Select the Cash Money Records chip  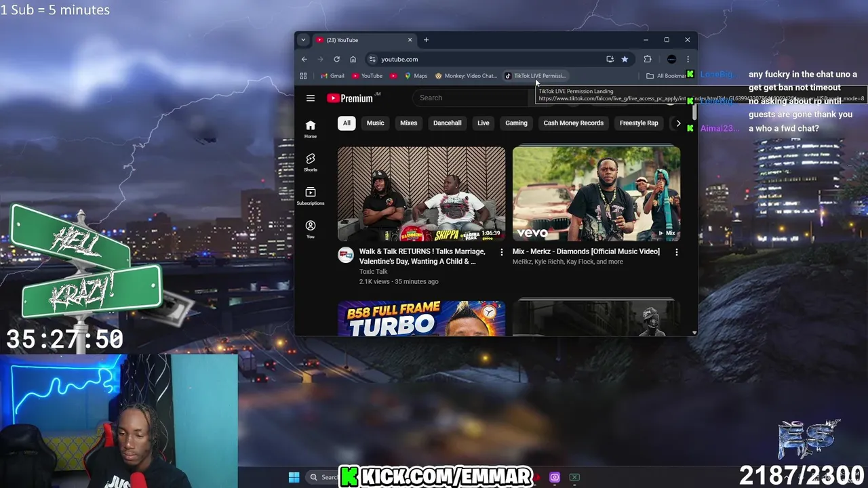[573, 123]
